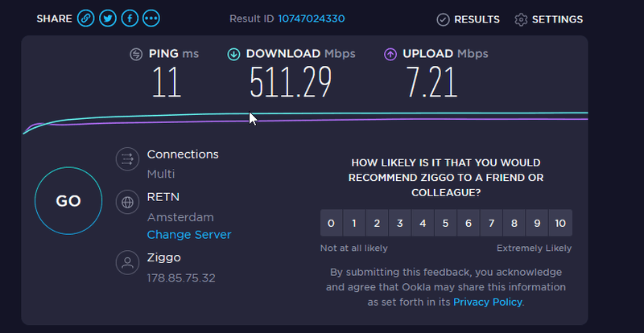644x333 pixels.
Task: Click the RETN server globe icon
Action: 126,201
